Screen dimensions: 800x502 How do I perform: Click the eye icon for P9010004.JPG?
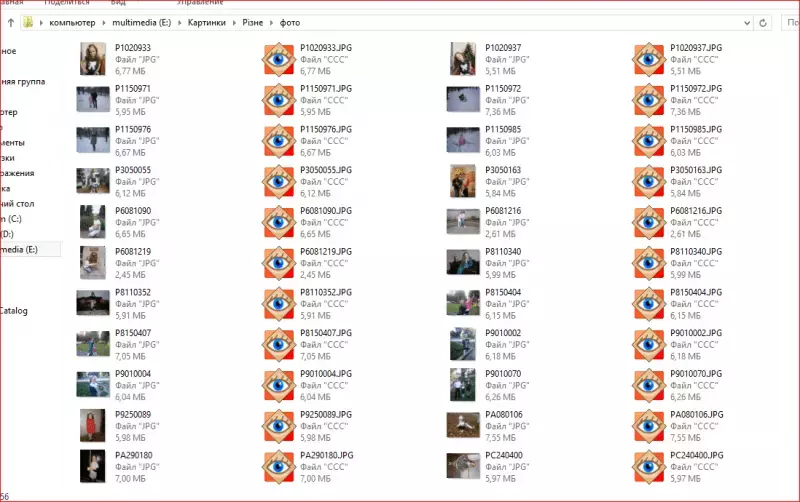click(x=279, y=386)
